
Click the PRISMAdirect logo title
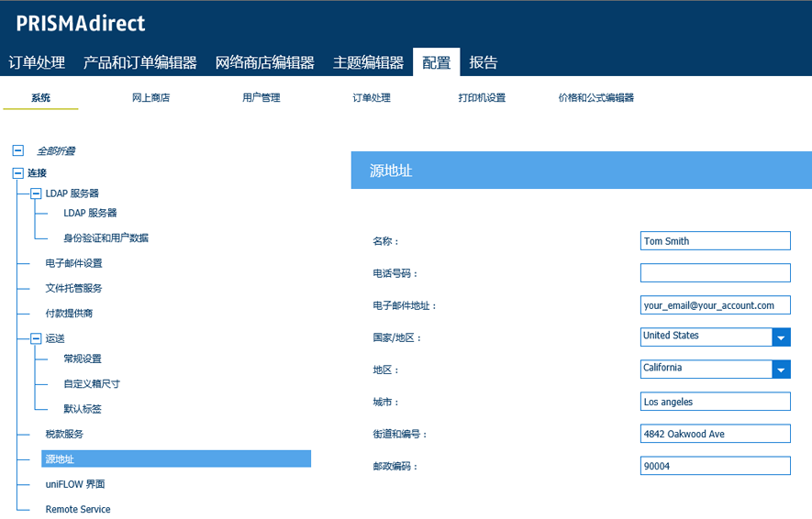[x=81, y=23]
